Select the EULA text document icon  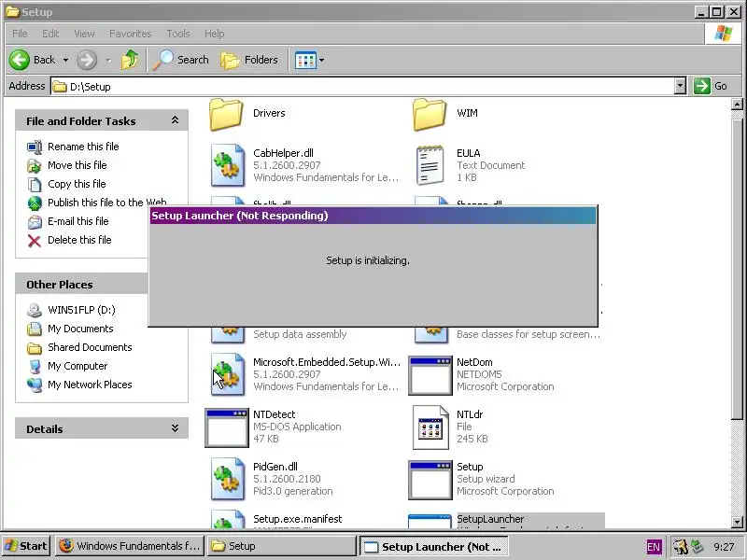pos(430,165)
